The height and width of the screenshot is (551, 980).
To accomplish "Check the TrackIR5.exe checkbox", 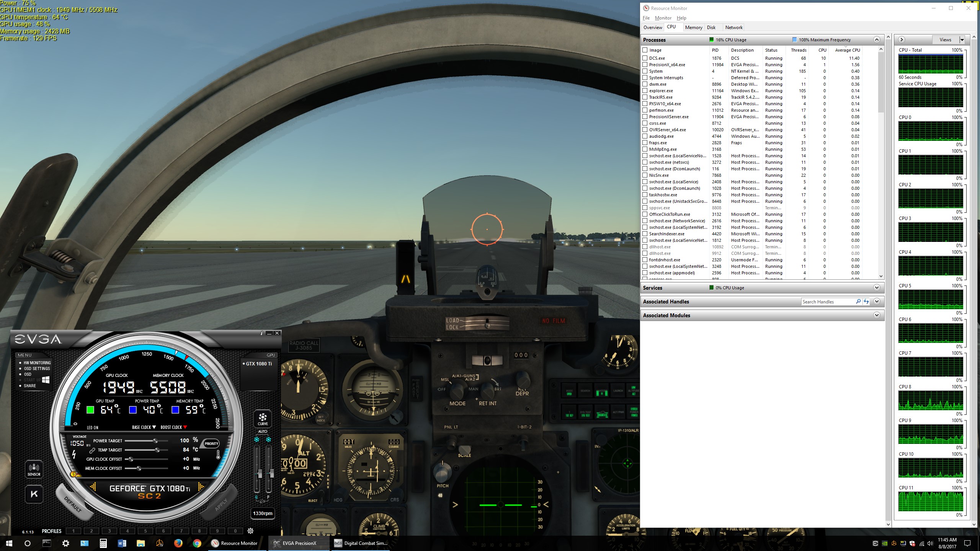I will [645, 97].
